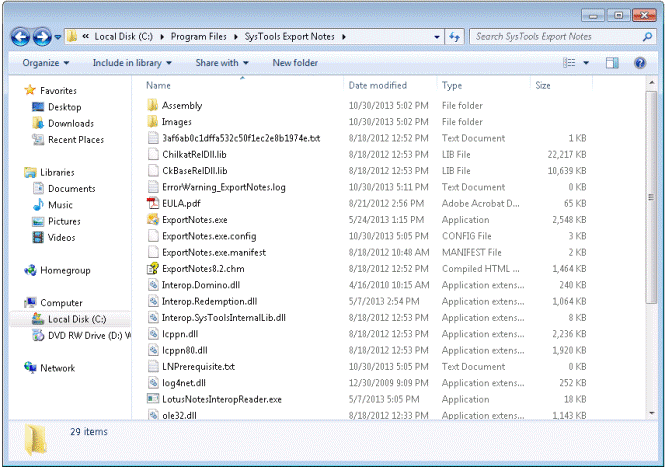Select Program Files in the address bar
This screenshot has width=665, height=467.
198,36
